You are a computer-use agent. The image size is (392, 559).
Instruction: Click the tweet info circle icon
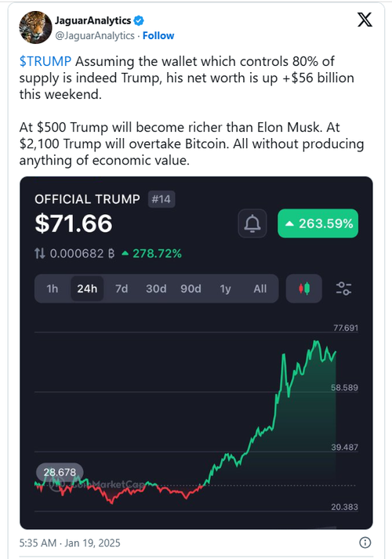(x=365, y=543)
